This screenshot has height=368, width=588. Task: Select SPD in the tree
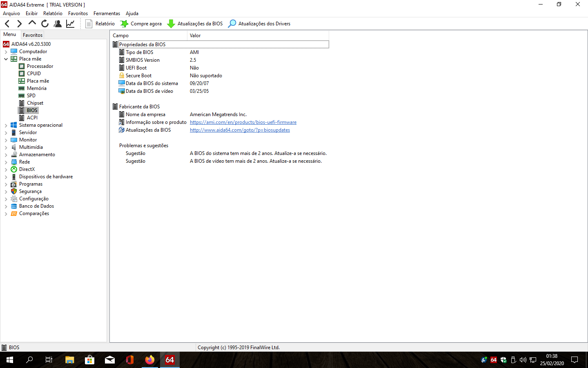coord(31,96)
